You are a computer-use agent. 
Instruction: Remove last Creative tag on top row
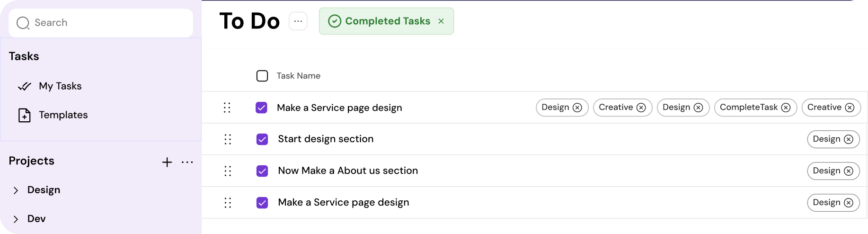(x=850, y=108)
